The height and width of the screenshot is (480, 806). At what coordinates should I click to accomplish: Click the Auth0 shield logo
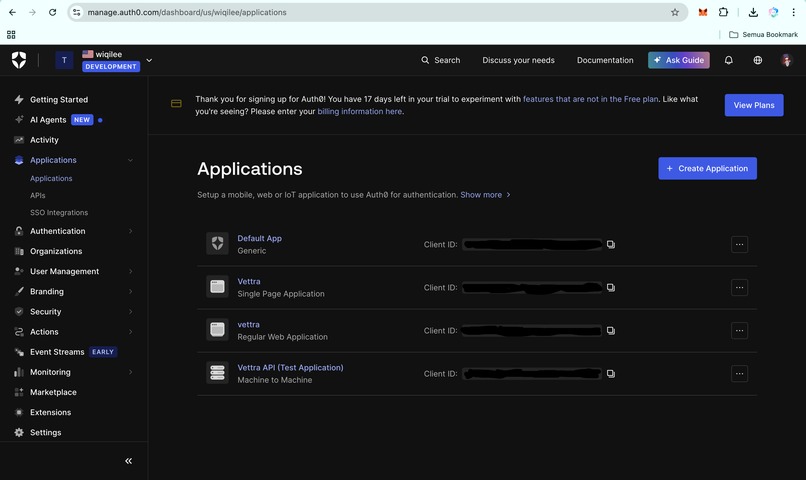tap(19, 60)
